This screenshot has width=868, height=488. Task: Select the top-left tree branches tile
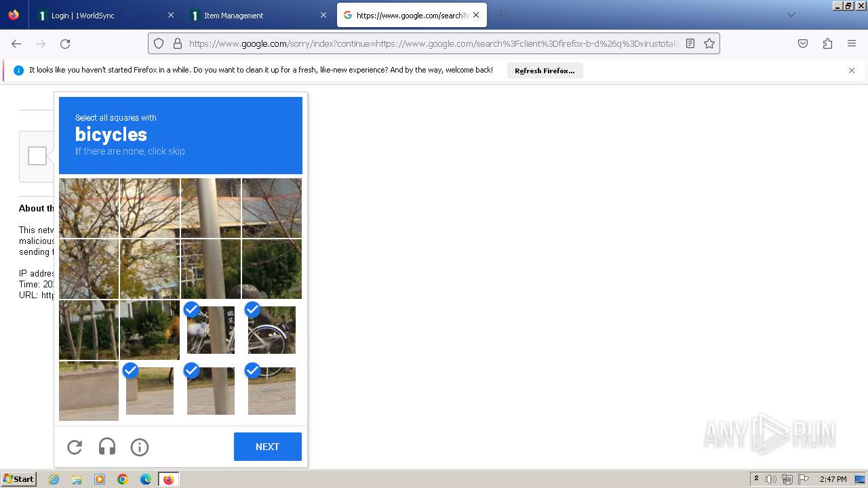point(89,208)
